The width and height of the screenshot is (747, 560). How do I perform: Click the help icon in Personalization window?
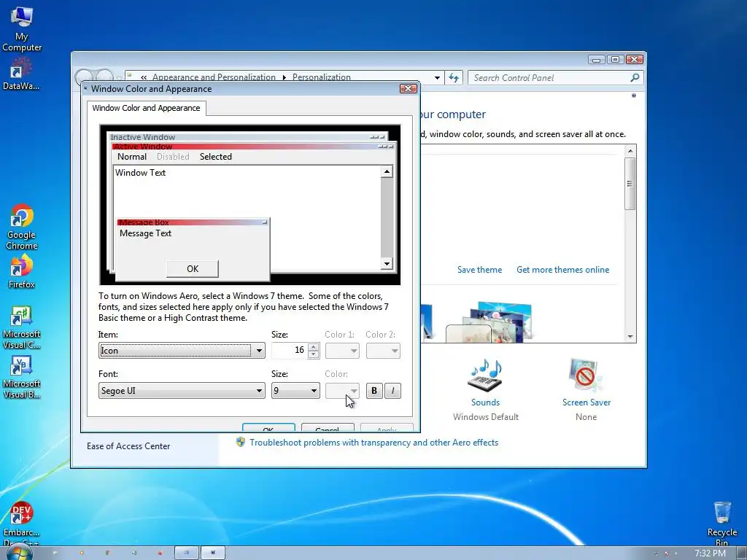[634, 96]
